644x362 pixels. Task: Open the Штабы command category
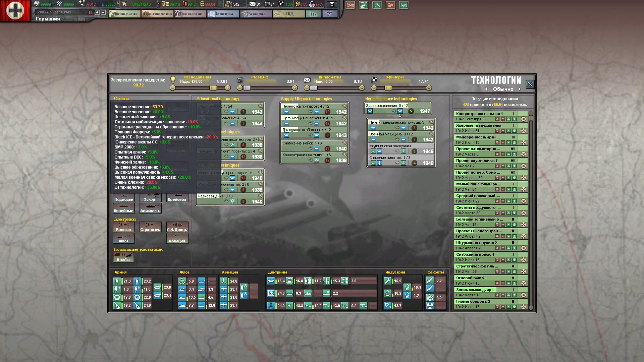[123, 257]
